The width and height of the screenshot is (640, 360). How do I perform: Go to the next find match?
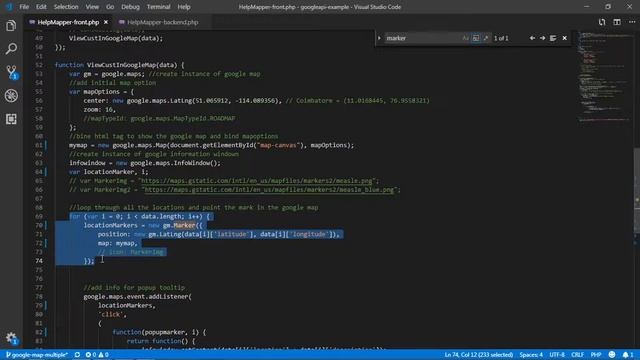pyautogui.click(x=542, y=38)
